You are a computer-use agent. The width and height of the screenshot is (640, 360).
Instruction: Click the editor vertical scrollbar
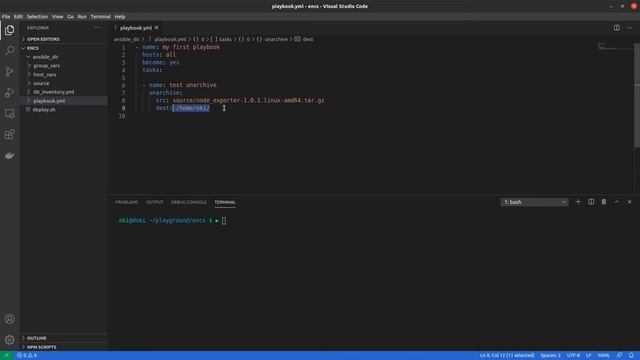pos(637,95)
